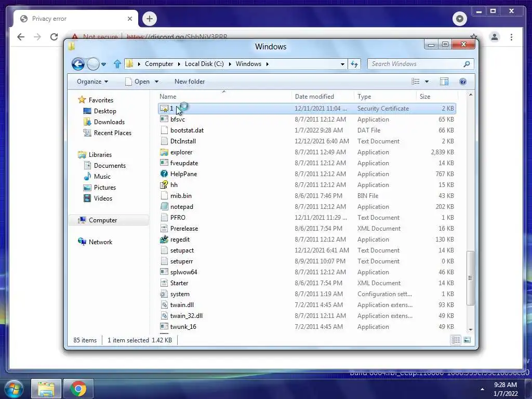
Task: Switch to details view icon in status bar
Action: pos(456,340)
